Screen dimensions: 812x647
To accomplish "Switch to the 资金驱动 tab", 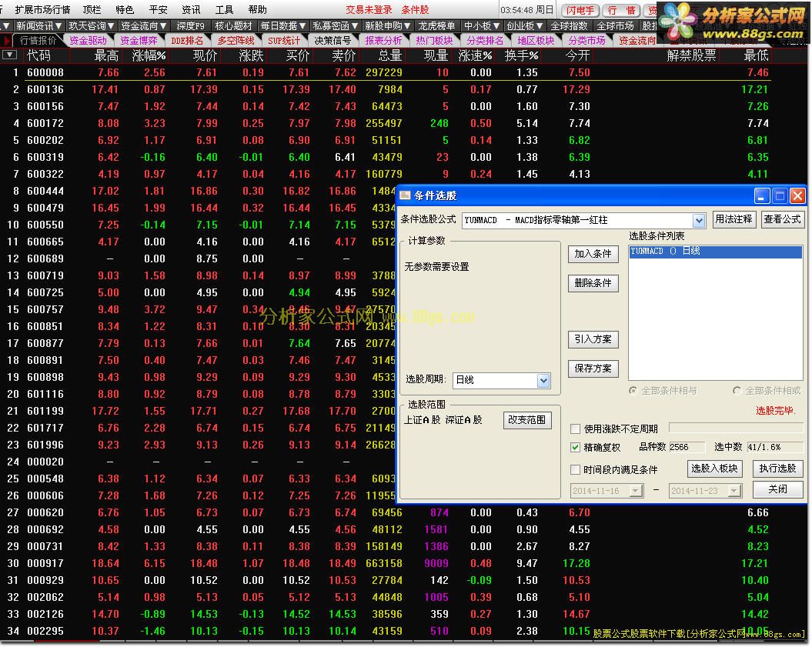I will pyautogui.click(x=88, y=40).
